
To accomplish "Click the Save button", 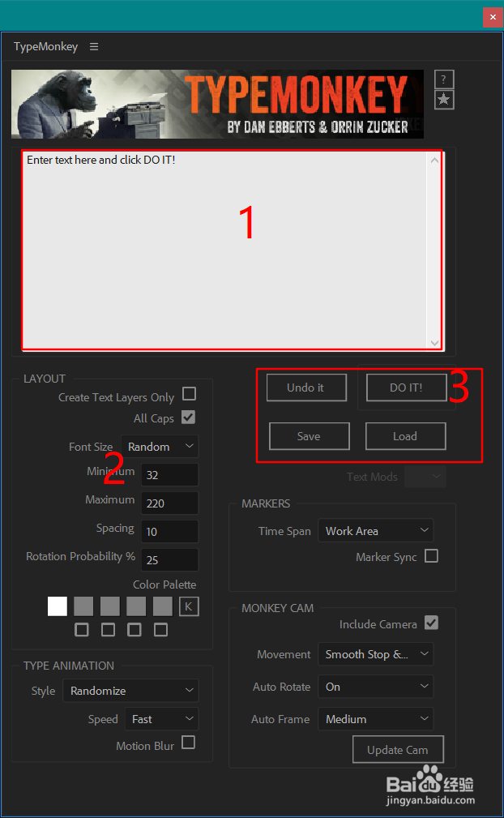I will (x=309, y=436).
